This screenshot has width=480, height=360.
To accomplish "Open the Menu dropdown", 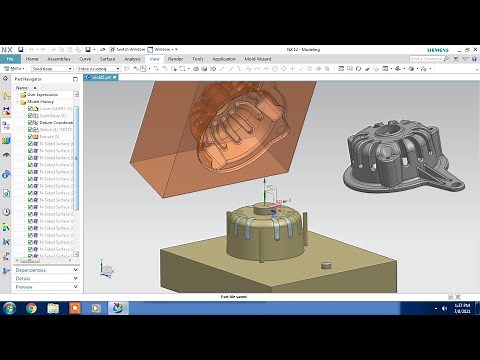I will tap(14, 69).
